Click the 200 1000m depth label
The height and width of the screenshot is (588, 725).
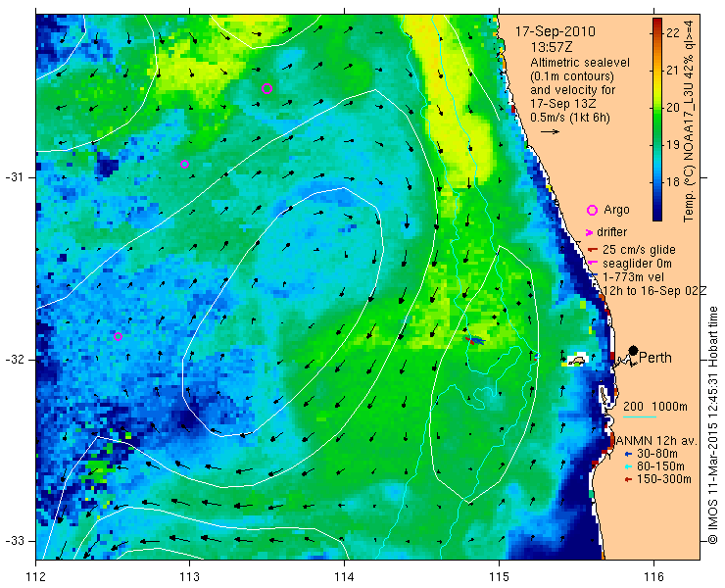tap(655, 407)
